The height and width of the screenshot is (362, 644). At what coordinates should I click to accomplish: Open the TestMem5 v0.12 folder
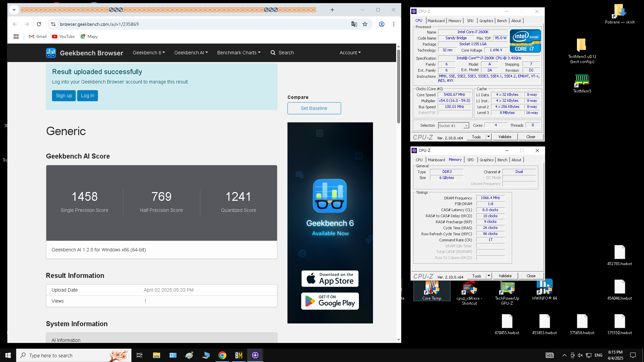[582, 51]
